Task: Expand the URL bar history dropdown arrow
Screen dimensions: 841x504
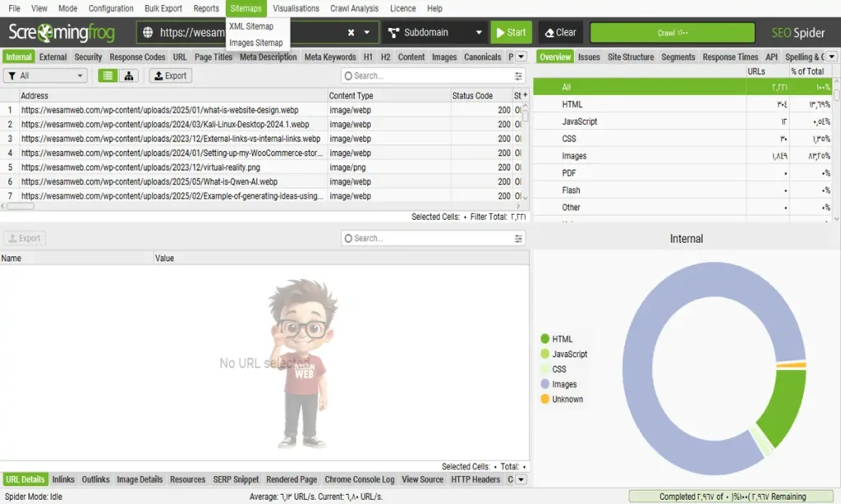Action: (366, 30)
